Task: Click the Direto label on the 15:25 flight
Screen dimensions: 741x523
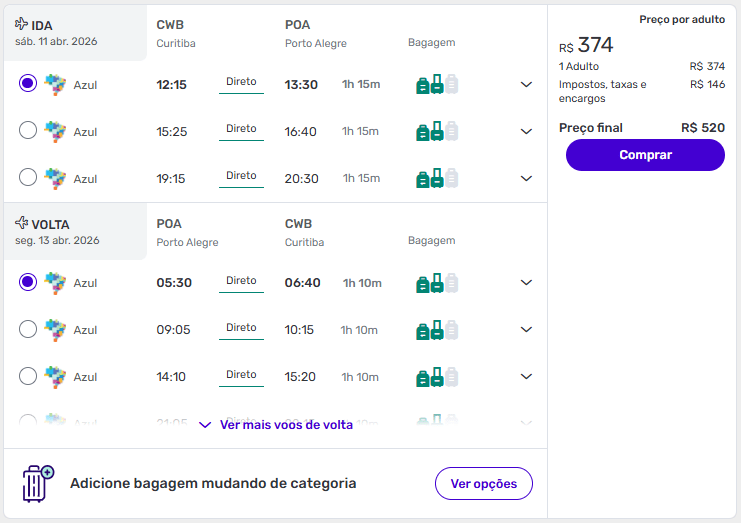Action: click(241, 129)
